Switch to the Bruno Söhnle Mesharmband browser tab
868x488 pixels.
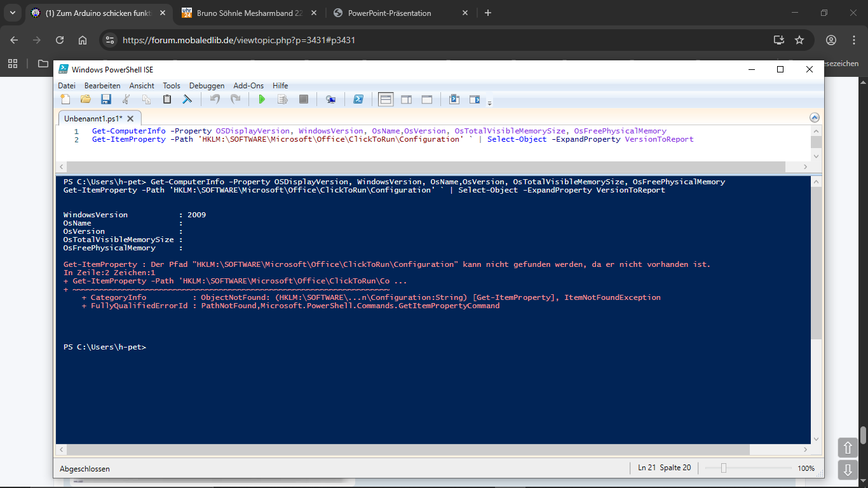247,13
